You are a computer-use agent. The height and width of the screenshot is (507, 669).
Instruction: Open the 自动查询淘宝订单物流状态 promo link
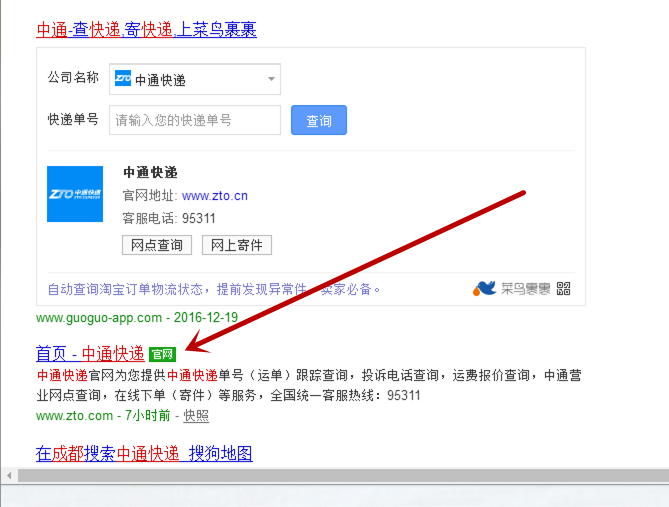click(214, 289)
